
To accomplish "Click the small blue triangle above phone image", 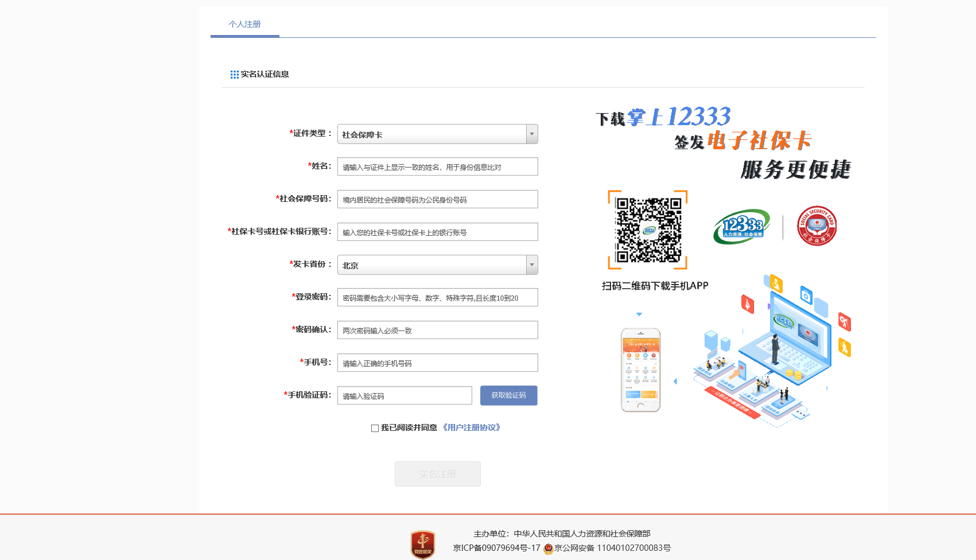I will click(x=639, y=314).
